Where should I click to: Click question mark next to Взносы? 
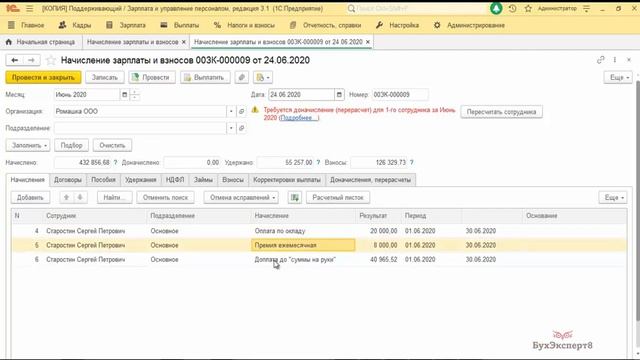tap(411, 162)
